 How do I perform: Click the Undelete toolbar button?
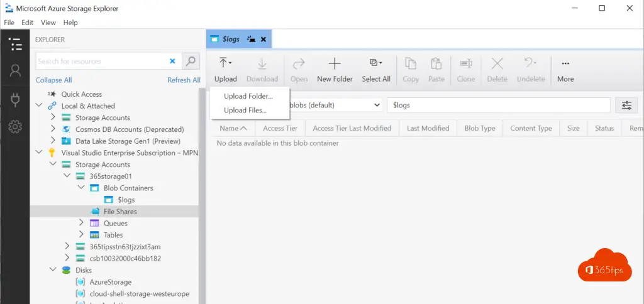(x=531, y=70)
